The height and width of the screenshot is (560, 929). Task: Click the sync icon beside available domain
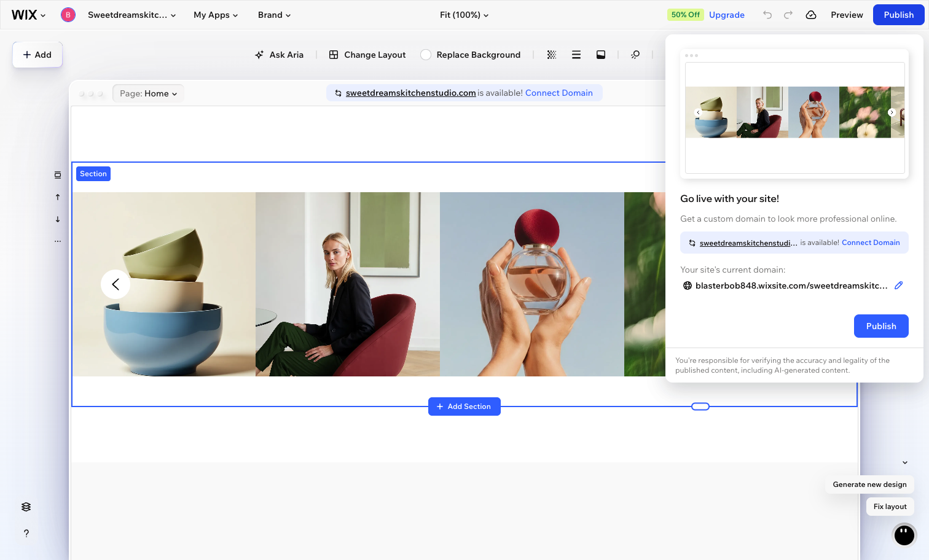point(338,93)
